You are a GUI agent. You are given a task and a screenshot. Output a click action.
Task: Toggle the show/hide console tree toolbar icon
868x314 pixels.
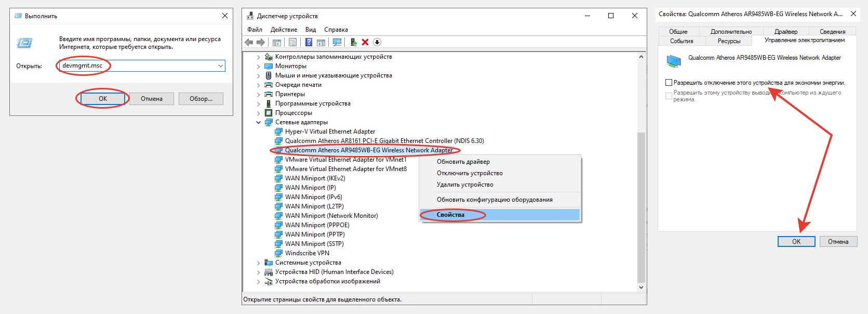point(277,42)
